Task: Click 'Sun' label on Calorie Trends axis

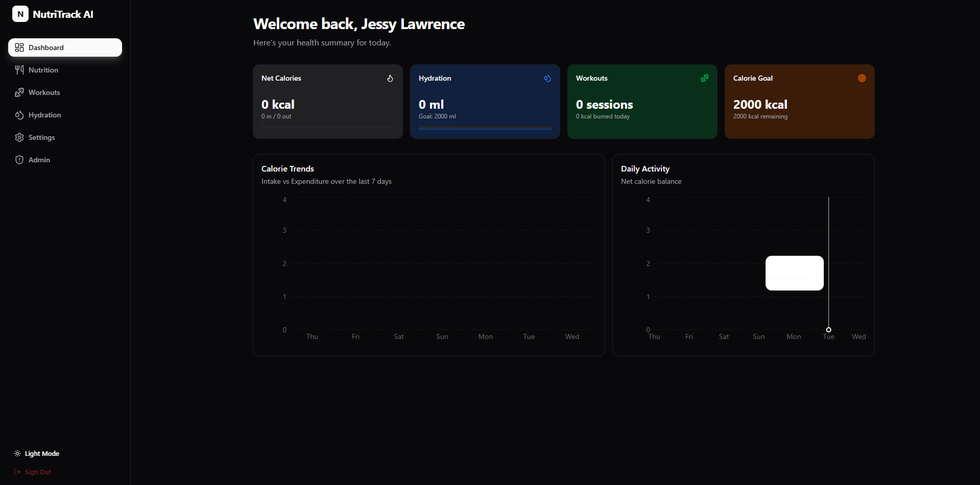Action: 442,336
